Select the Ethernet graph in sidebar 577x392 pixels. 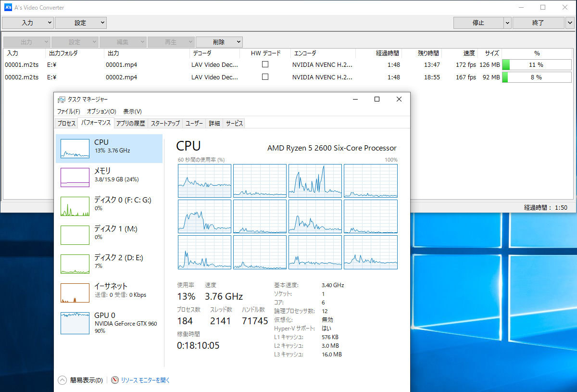click(x=75, y=292)
